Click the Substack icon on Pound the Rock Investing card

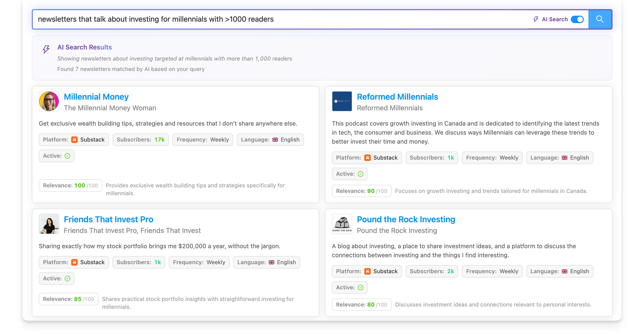[367, 271]
